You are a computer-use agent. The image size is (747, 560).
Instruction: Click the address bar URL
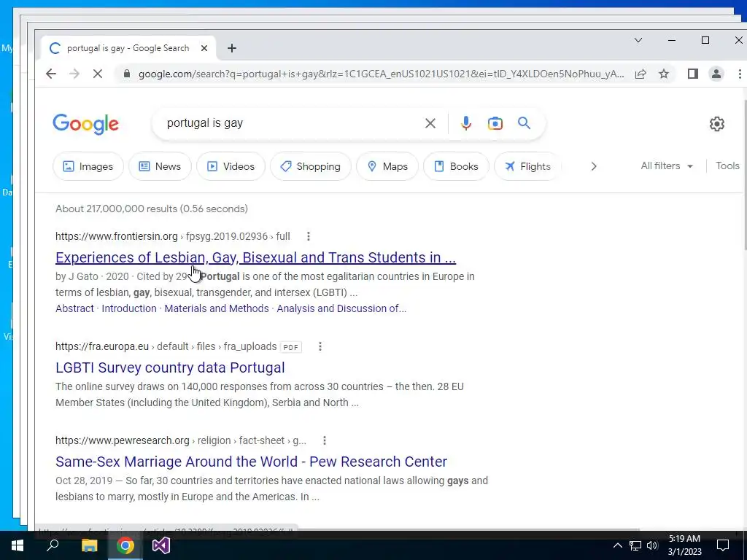pyautogui.click(x=381, y=74)
